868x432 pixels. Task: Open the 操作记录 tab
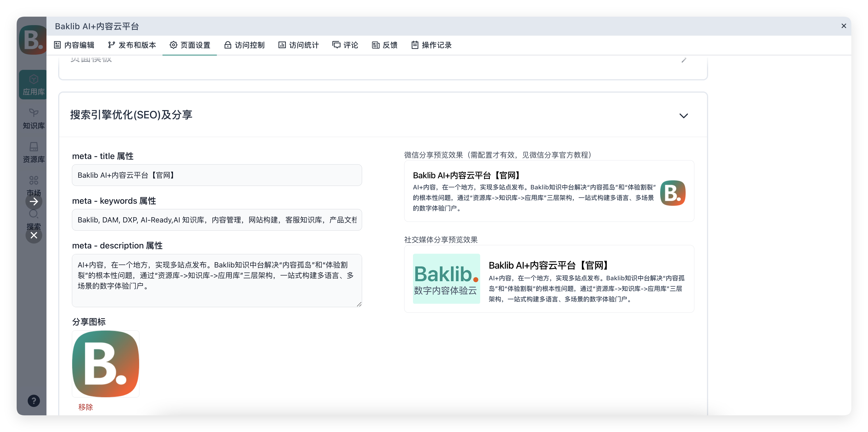[431, 45]
